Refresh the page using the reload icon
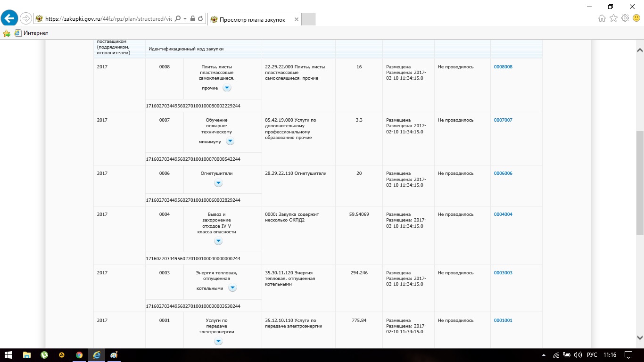This screenshot has width=644, height=362. 201,19
